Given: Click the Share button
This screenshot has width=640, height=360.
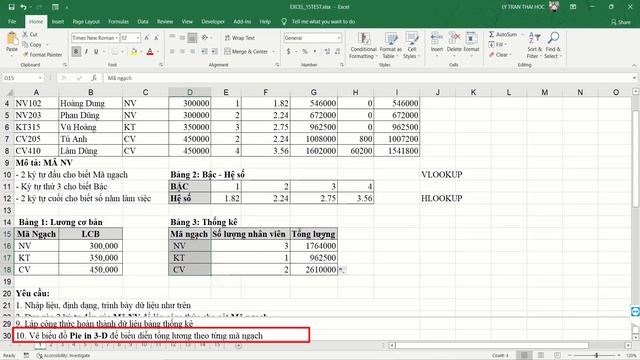Looking at the screenshot, I should click(621, 22).
